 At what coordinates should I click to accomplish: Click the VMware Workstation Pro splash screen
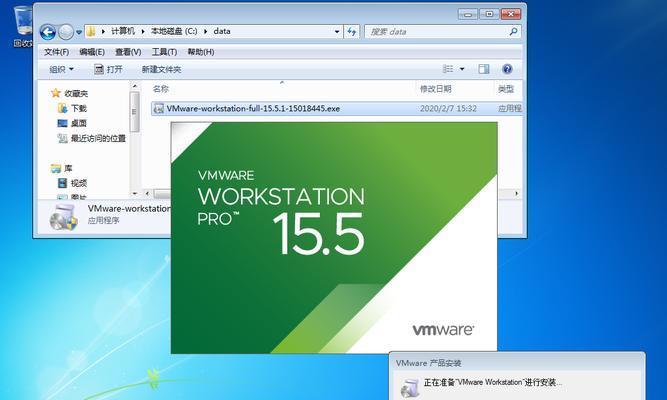pyautogui.click(x=334, y=237)
